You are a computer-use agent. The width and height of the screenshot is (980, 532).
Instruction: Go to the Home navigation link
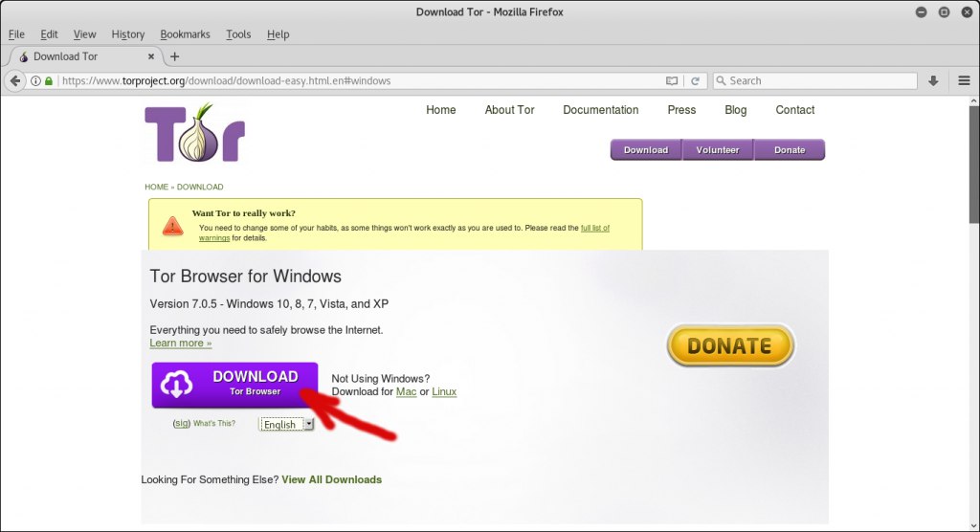(x=440, y=110)
